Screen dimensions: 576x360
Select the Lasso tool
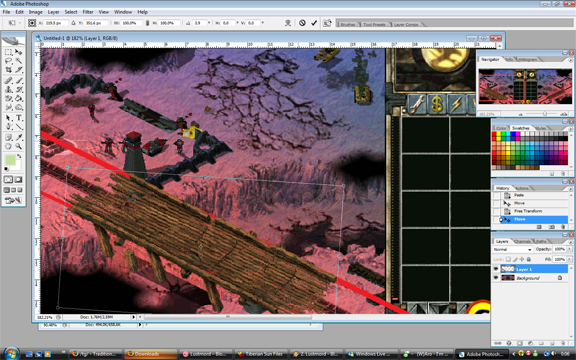pyautogui.click(x=8, y=61)
